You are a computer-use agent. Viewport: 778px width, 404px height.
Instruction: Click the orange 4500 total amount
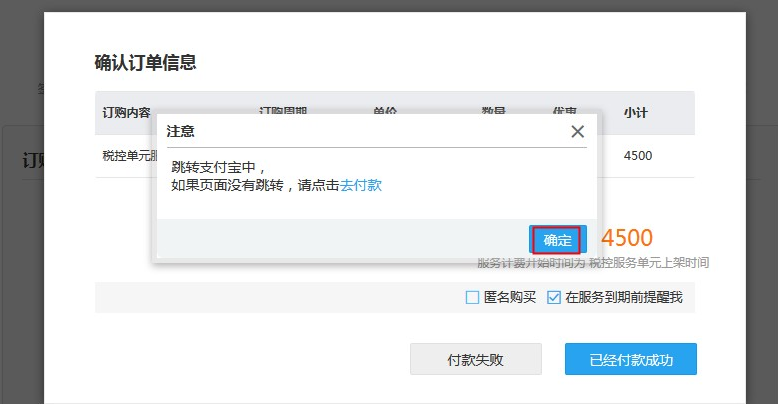[x=627, y=238]
